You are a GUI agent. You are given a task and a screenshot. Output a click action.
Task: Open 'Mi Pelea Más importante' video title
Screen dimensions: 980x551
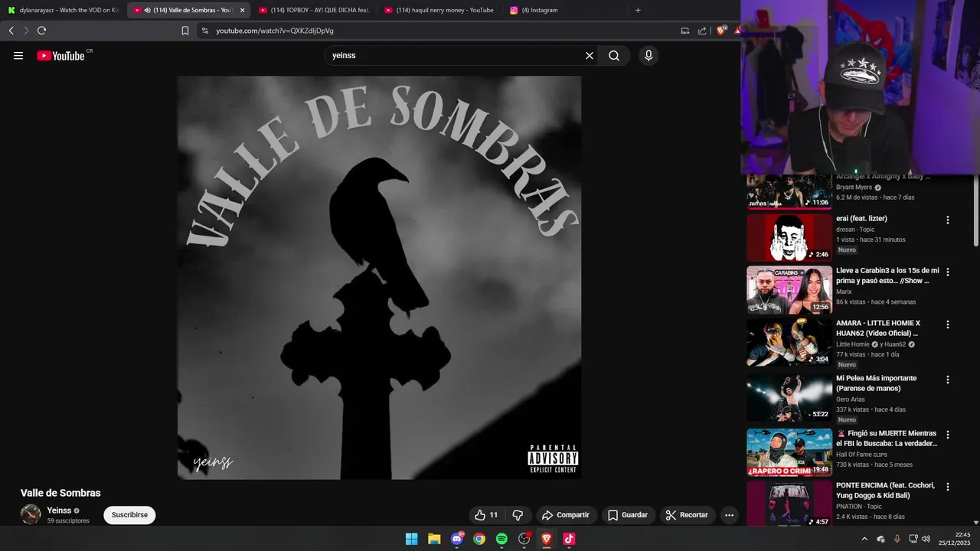pyautogui.click(x=876, y=383)
